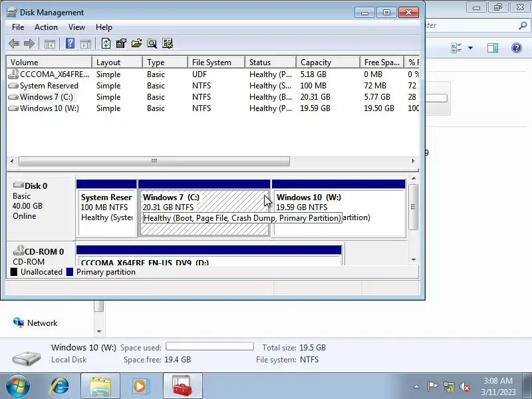Open the Windows Start orb
The height and width of the screenshot is (399, 532).
[x=18, y=386]
